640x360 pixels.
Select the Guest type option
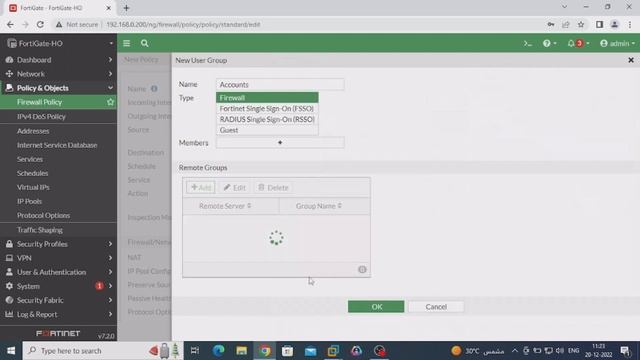tap(267, 130)
